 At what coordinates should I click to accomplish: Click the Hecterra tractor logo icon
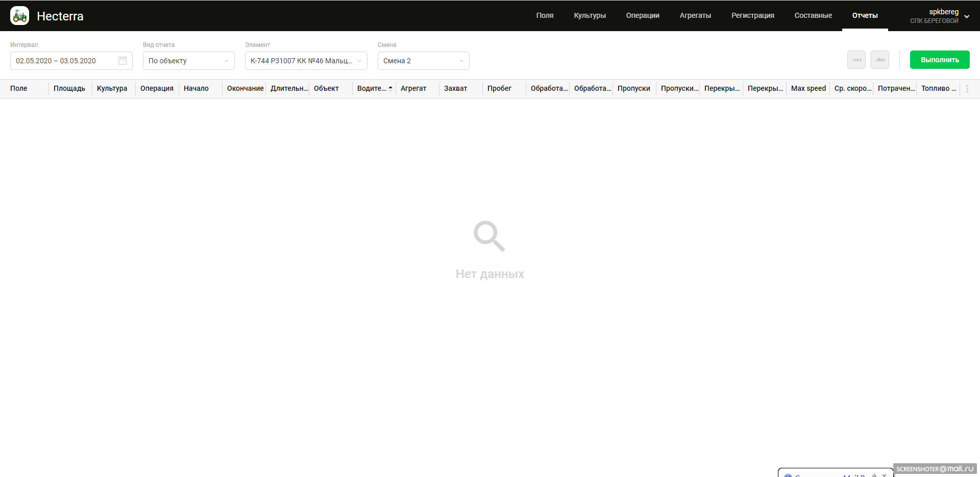coord(20,16)
